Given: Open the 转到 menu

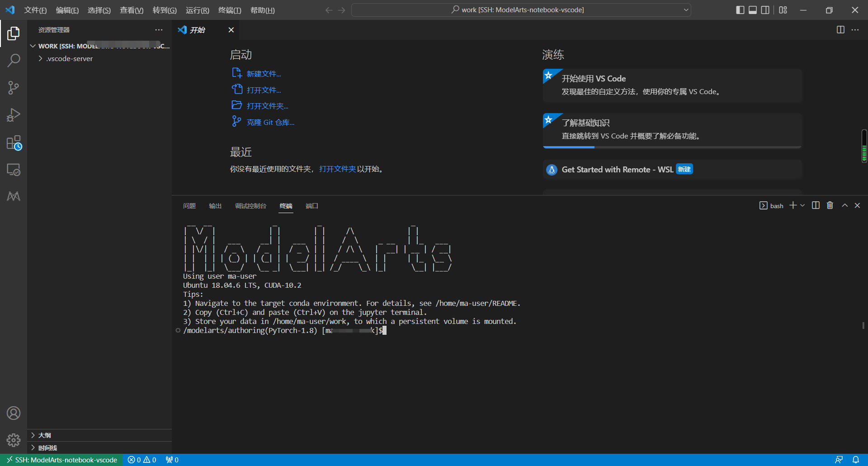Looking at the screenshot, I should [165, 10].
